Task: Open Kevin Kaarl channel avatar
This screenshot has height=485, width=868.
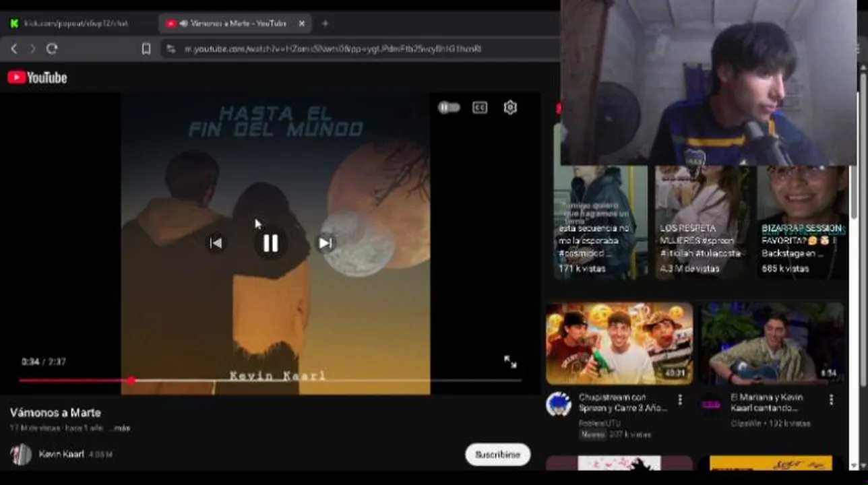Action: [x=21, y=455]
